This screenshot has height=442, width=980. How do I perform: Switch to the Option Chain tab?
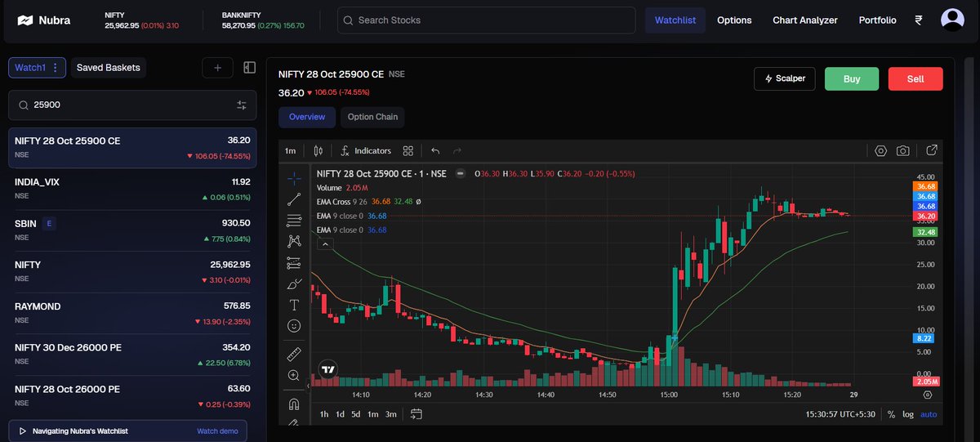372,117
